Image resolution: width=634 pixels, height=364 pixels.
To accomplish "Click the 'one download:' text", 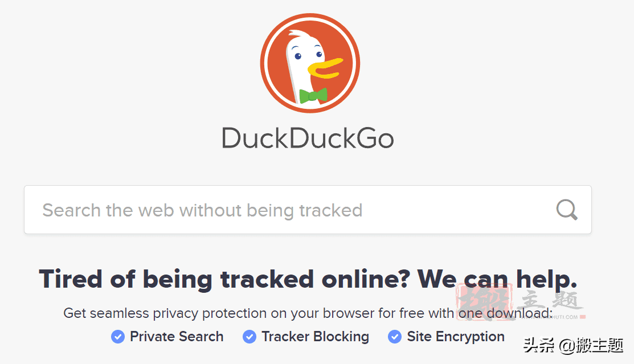I will click(505, 313).
